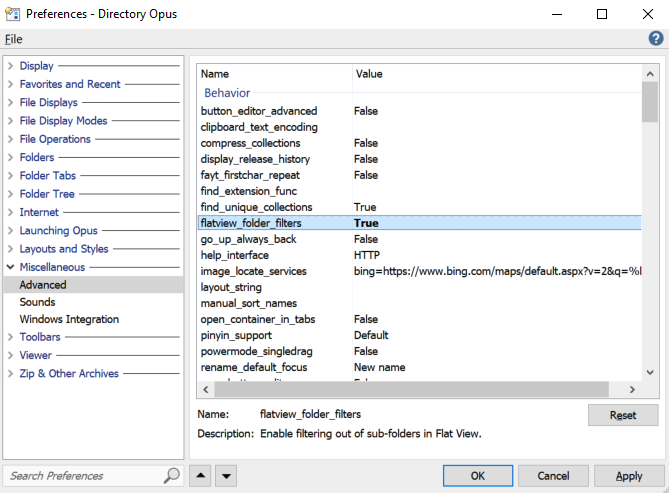Open the help question mark icon
Image resolution: width=669 pixels, height=493 pixels.
coord(656,38)
